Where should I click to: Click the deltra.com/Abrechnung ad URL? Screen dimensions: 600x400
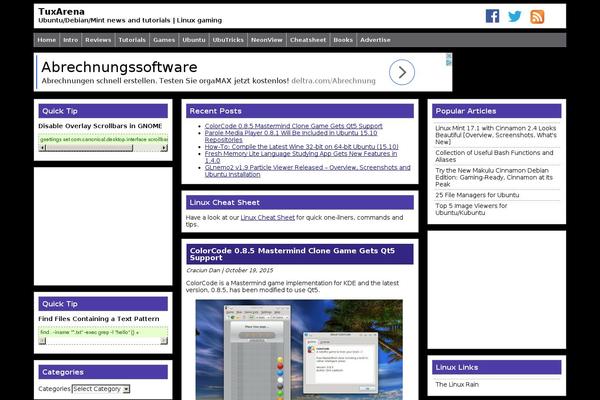[x=333, y=81]
